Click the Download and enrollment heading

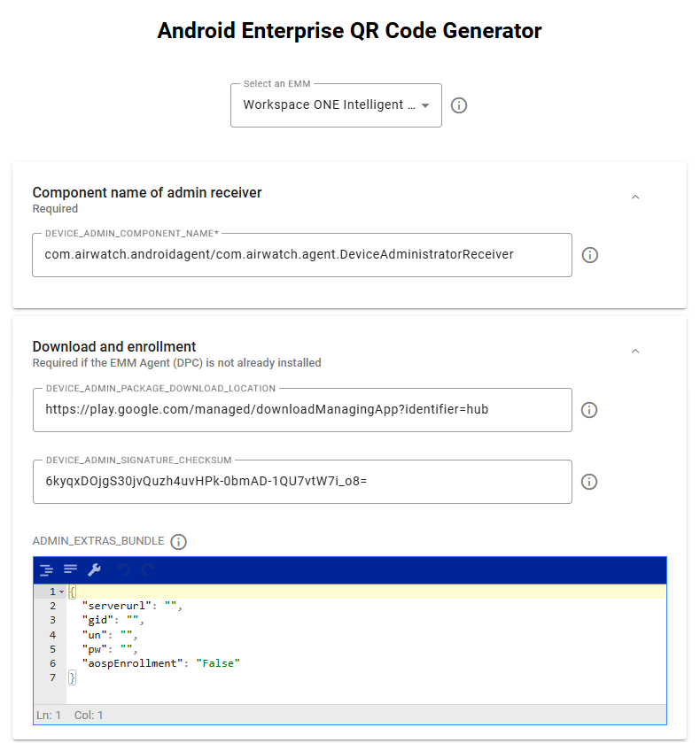pos(114,347)
